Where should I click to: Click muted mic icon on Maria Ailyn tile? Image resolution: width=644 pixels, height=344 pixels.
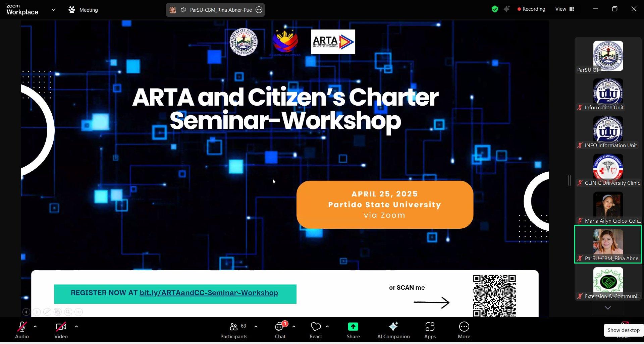580,221
